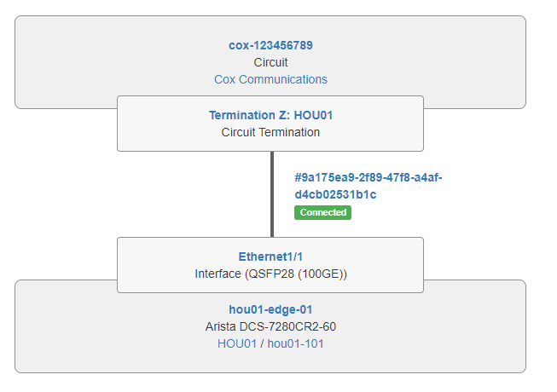The image size is (557, 392).
Task: Click the Cox Communications provider link
Action: coord(270,79)
